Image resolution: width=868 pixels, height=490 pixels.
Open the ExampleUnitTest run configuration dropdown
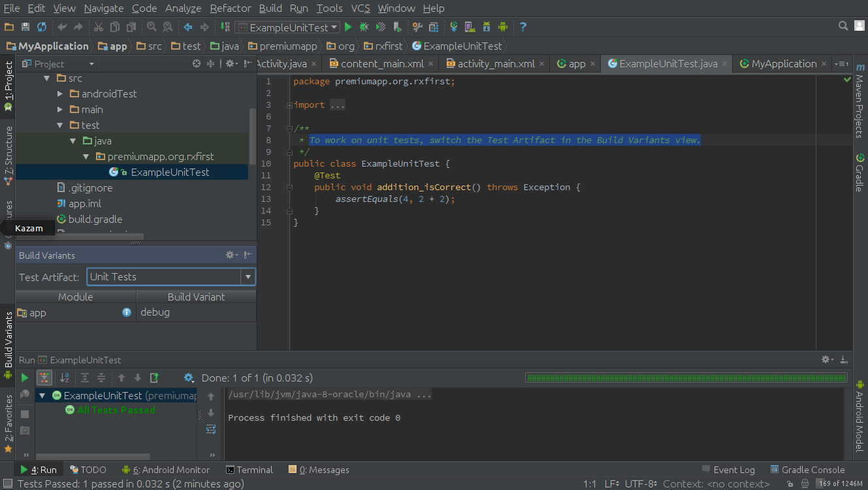[287, 27]
